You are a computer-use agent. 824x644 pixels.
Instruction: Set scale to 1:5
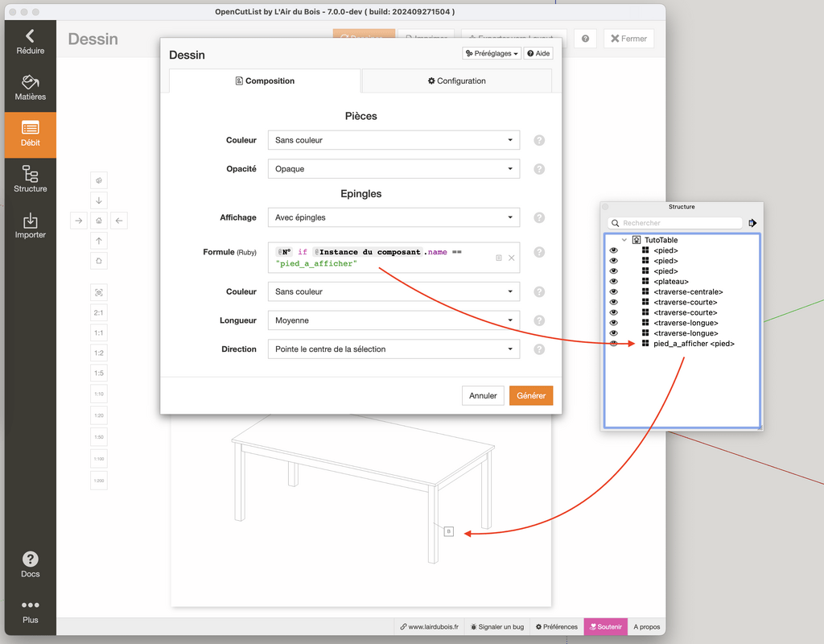click(x=99, y=374)
